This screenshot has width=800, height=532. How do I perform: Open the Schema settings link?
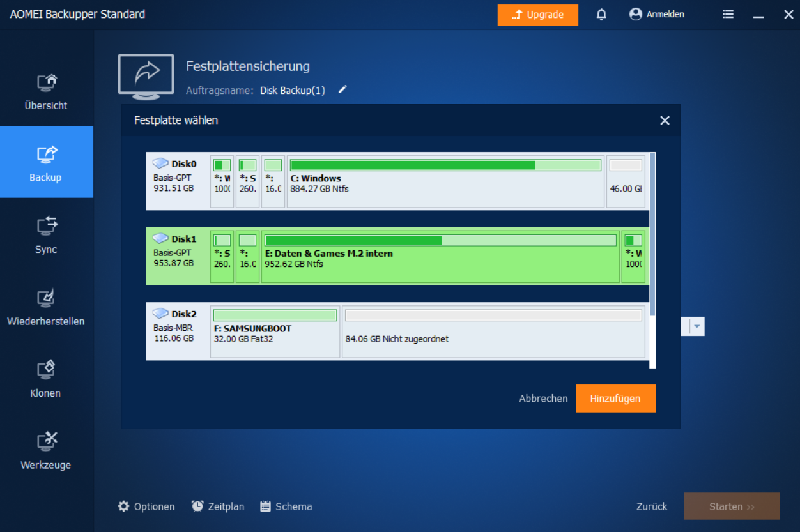pyautogui.click(x=294, y=506)
